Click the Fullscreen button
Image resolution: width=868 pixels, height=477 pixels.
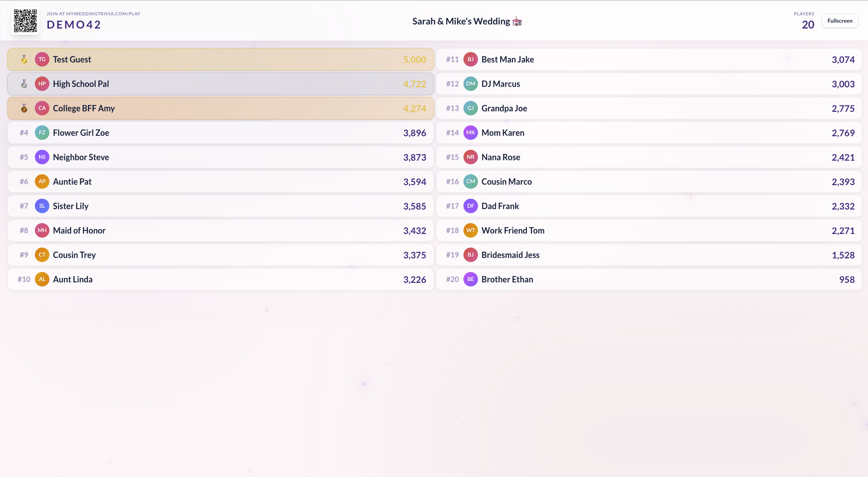pyautogui.click(x=839, y=21)
